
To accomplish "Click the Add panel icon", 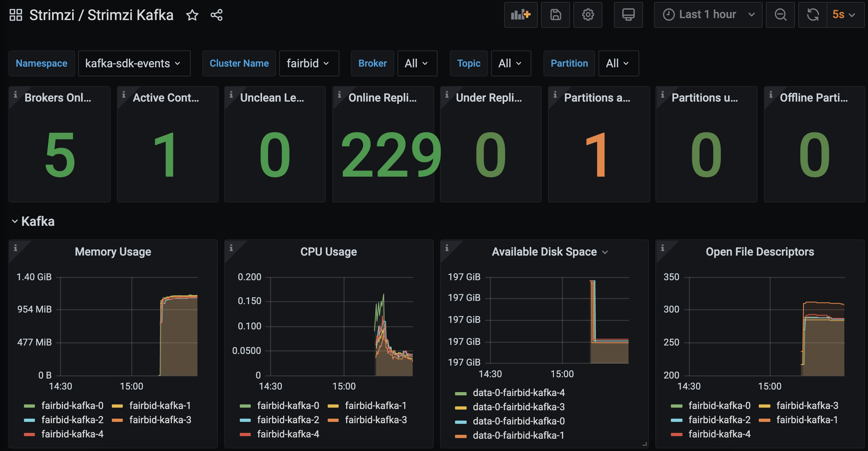I will point(521,15).
